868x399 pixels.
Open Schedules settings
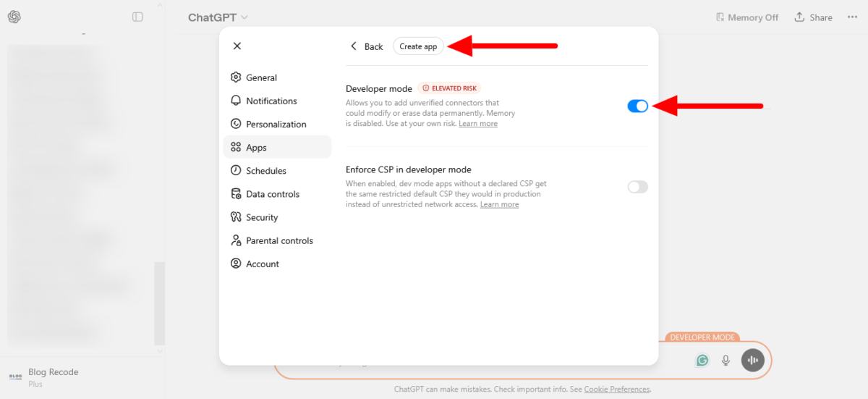coord(277,170)
